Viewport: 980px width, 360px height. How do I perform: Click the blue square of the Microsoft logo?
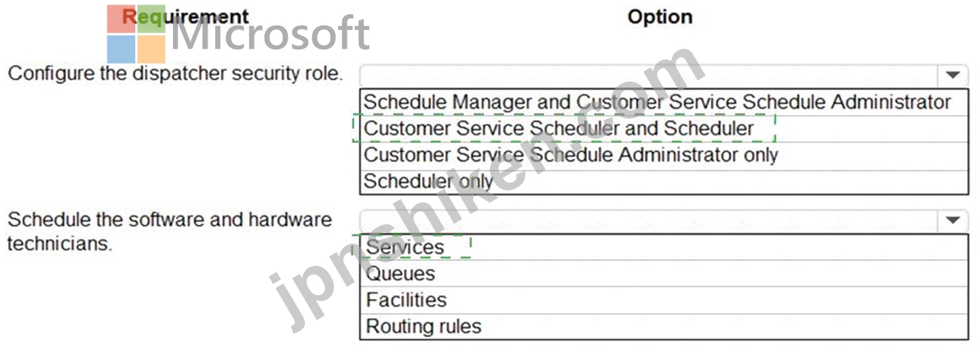pos(121,49)
